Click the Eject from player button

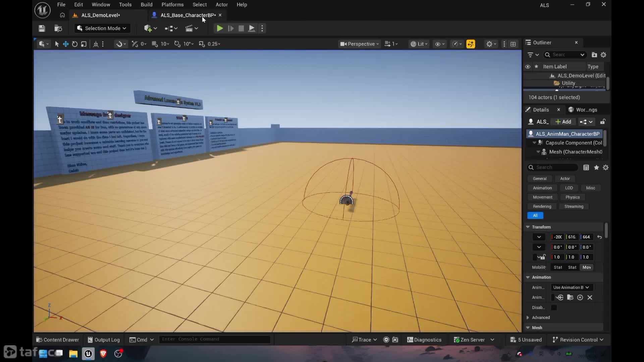[252, 28]
